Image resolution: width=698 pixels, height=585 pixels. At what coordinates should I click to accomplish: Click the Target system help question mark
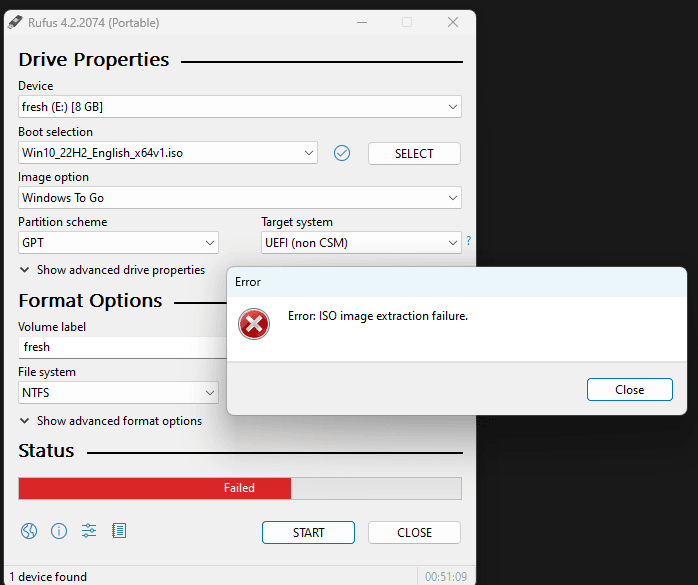pos(469,240)
